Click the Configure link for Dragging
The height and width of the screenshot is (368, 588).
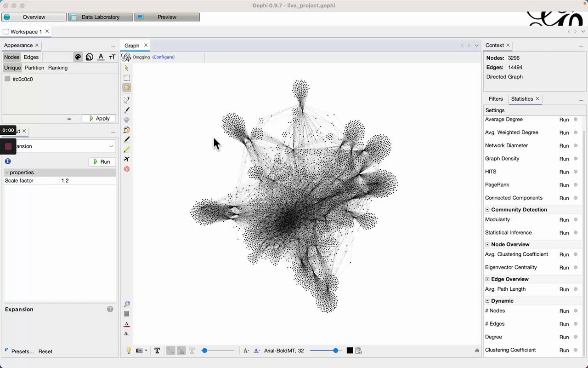(x=163, y=57)
